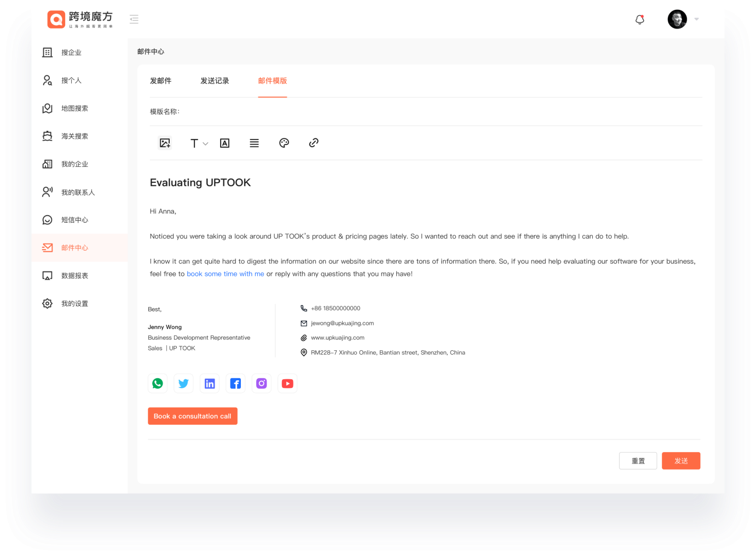Click the phone number +86 18500000000
The width and height of the screenshot is (756, 556).
(336, 309)
